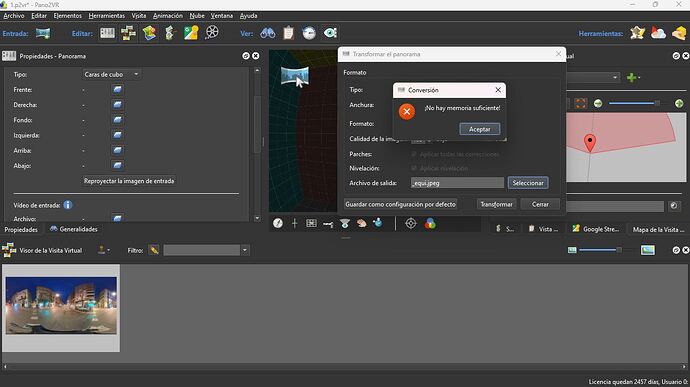Click the RGB color circles icon
Viewport: 690px width, 387px height.
[430, 224]
